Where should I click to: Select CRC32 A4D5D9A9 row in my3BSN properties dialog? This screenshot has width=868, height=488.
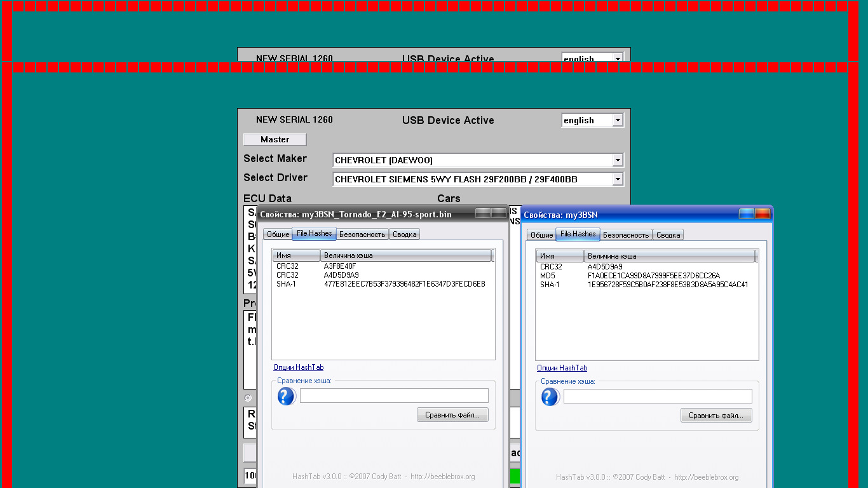646,267
